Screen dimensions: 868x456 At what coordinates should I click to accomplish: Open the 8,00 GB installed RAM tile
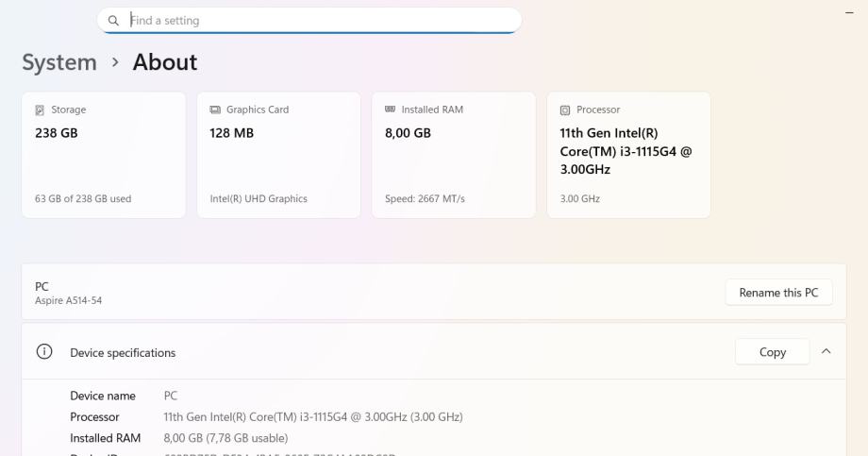[x=453, y=155]
